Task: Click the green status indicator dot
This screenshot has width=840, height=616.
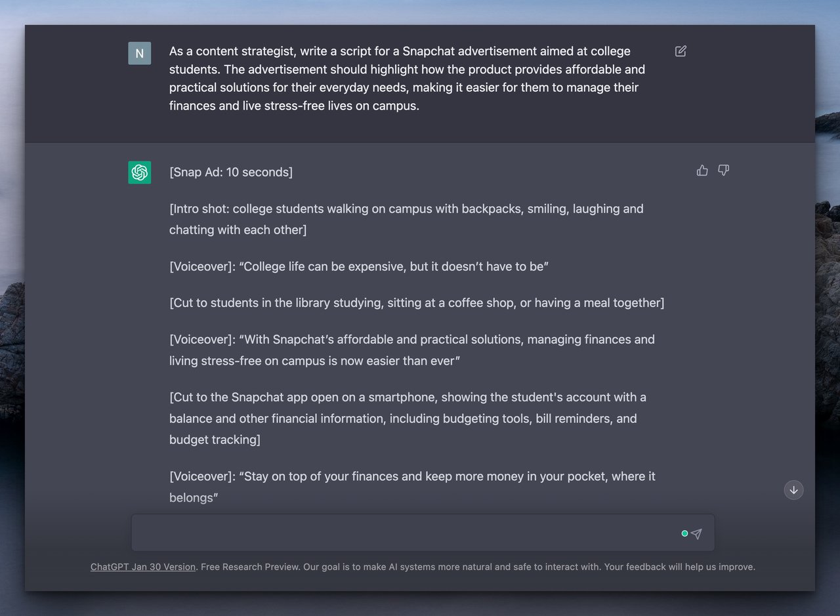Action: click(x=684, y=533)
